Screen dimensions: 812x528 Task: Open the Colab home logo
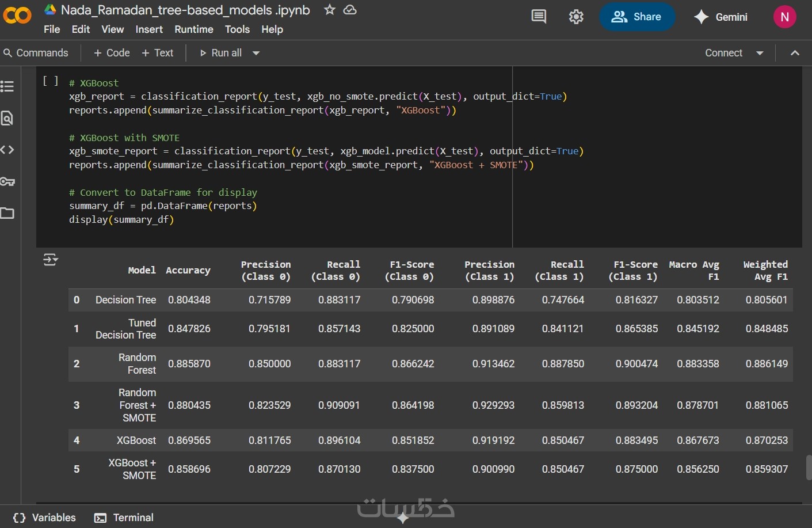tap(17, 16)
